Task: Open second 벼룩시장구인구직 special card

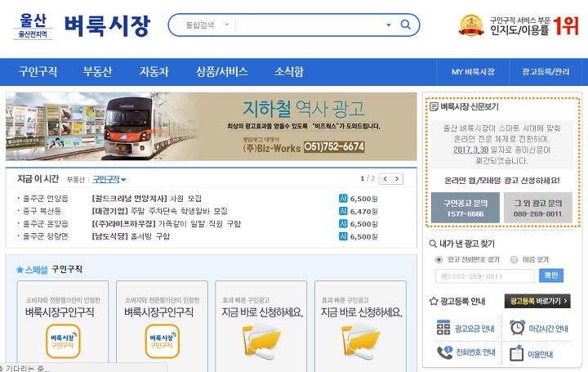Action: 162,326
